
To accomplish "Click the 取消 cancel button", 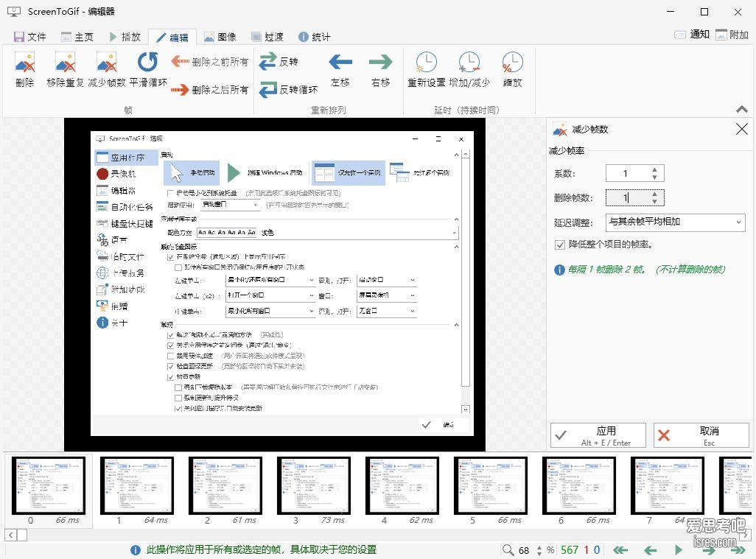I will point(701,435).
